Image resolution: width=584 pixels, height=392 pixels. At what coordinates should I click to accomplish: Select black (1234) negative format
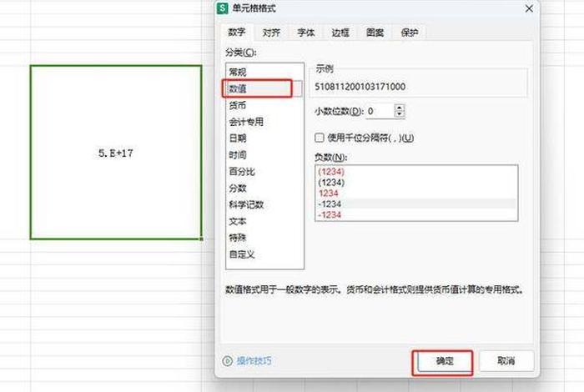pyautogui.click(x=416, y=183)
